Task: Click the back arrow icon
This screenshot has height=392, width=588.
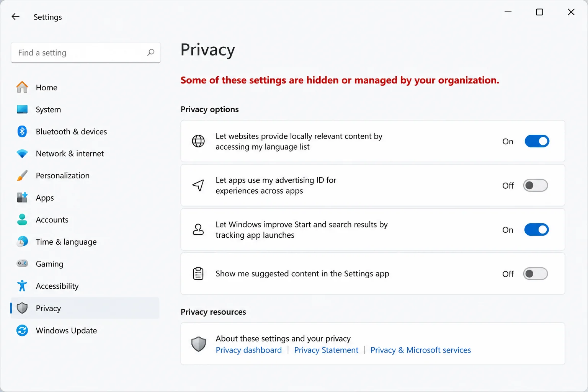Action: point(15,16)
